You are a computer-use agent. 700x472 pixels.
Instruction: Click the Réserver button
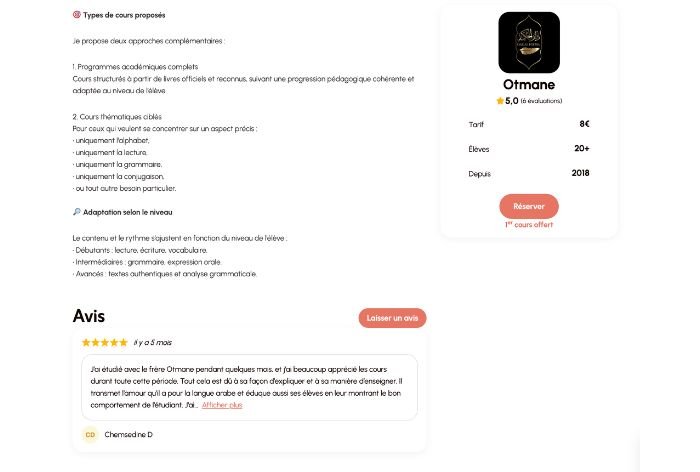(529, 206)
